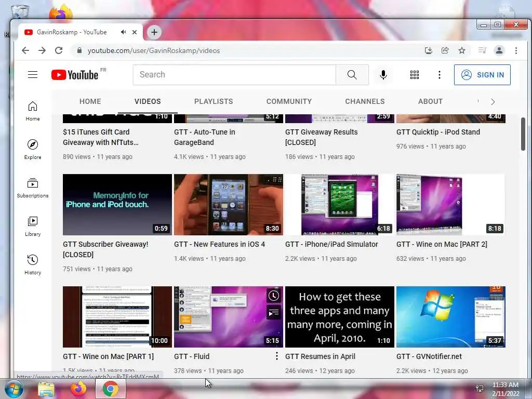The width and height of the screenshot is (532, 399).
Task: Open Home in the left sidebar
Action: click(x=33, y=111)
